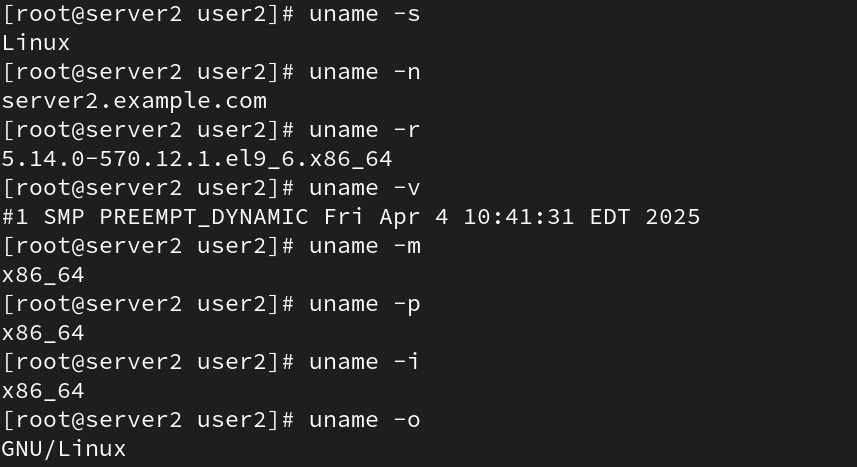
Task: Click the 'Linux' output line
Action: coord(36,43)
